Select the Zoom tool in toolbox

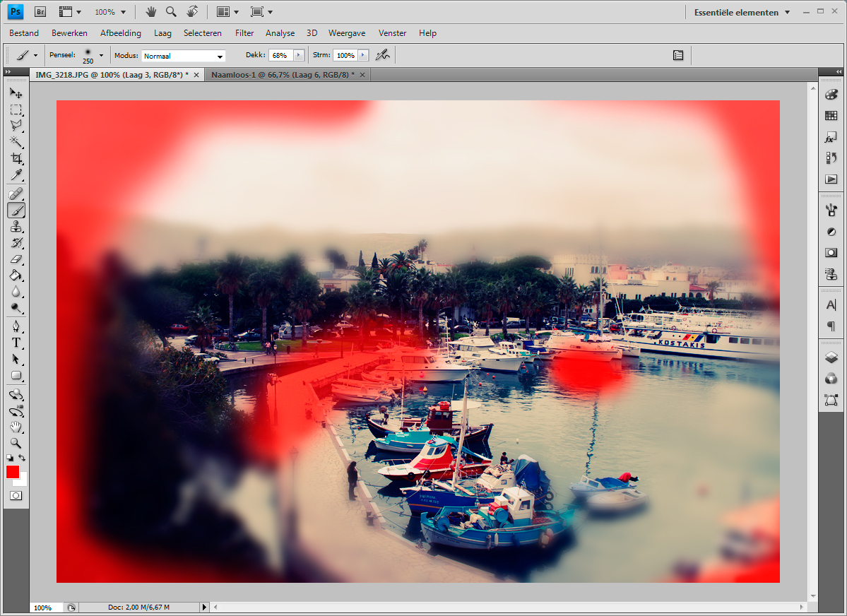pyautogui.click(x=16, y=443)
